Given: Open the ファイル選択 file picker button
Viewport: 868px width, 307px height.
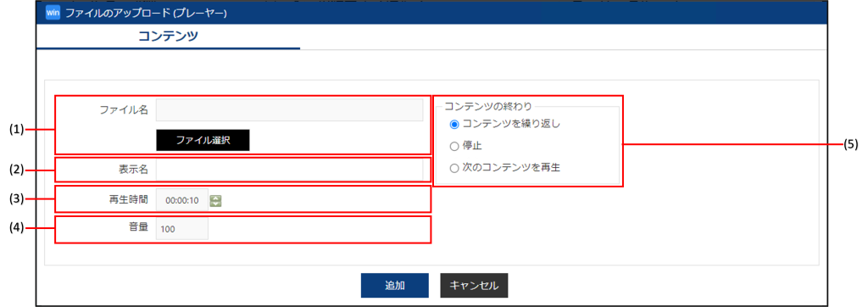Looking at the screenshot, I should tap(203, 140).
